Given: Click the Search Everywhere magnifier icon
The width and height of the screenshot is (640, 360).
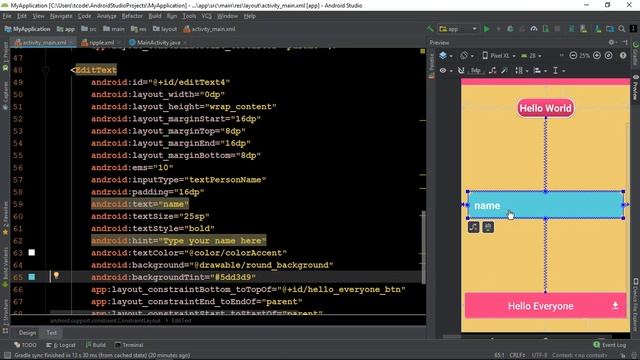Looking at the screenshot, I should point(622,29).
